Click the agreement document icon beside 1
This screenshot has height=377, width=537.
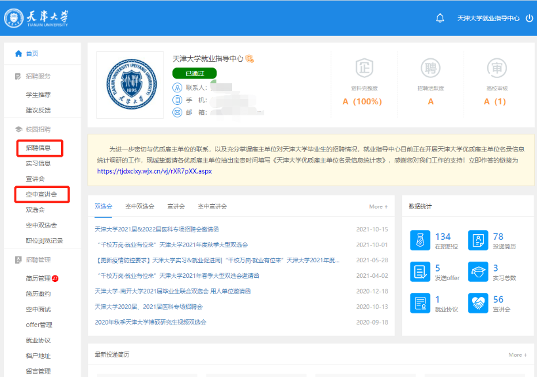(420, 303)
